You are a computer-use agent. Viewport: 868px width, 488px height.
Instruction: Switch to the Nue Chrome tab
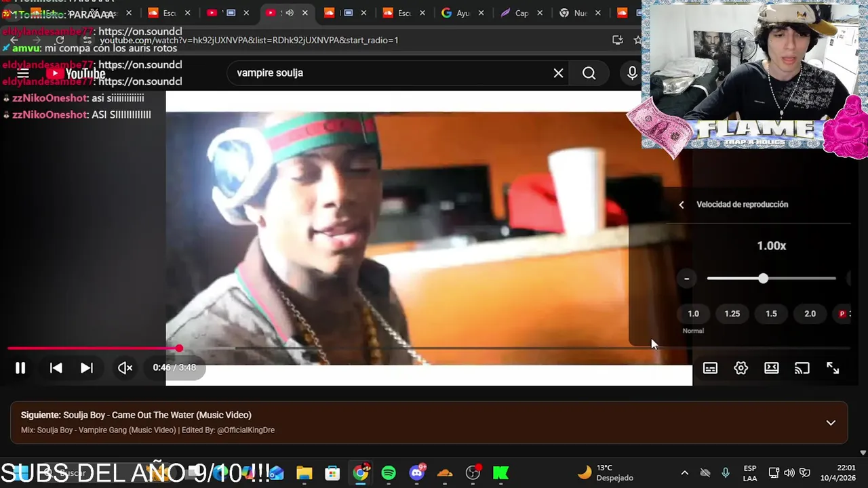tap(574, 13)
